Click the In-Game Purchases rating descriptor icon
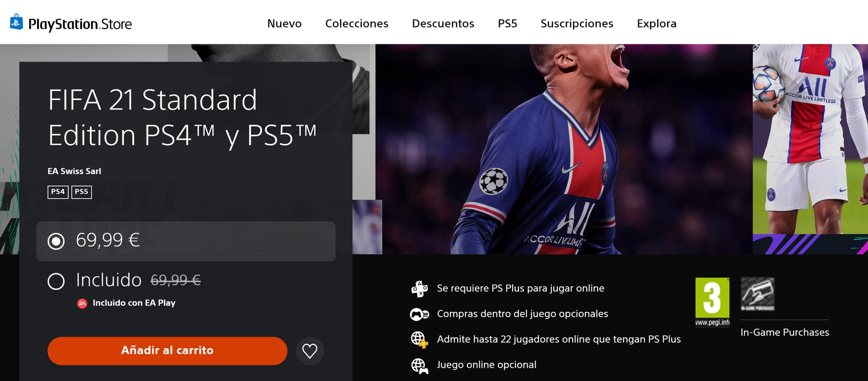Screen dimensions: 868x381 757,294
